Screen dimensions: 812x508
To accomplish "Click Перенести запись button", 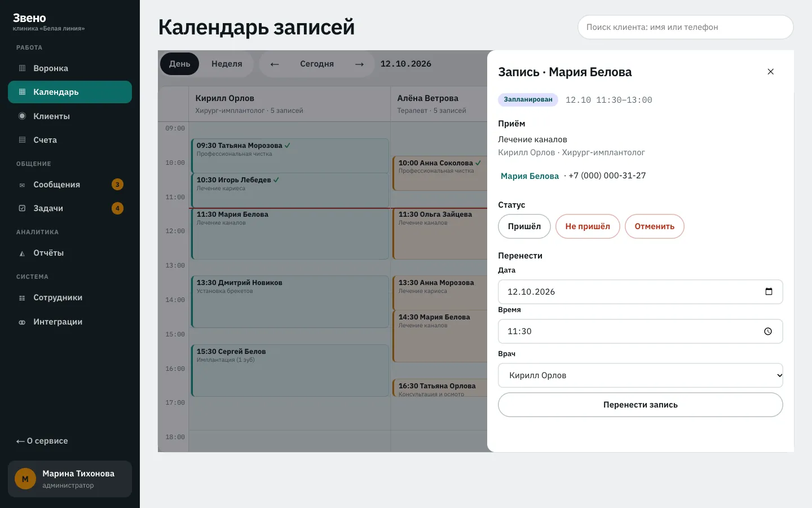I will (641, 405).
